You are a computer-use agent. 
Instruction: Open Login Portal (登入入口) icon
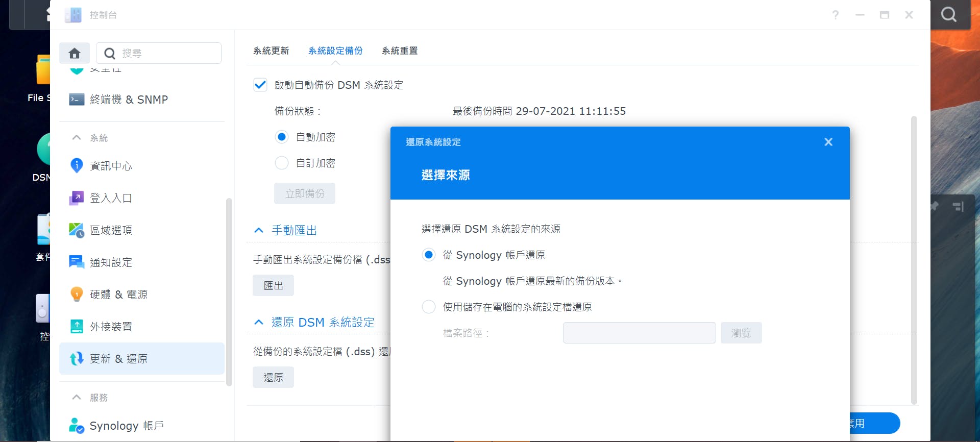[77, 198]
